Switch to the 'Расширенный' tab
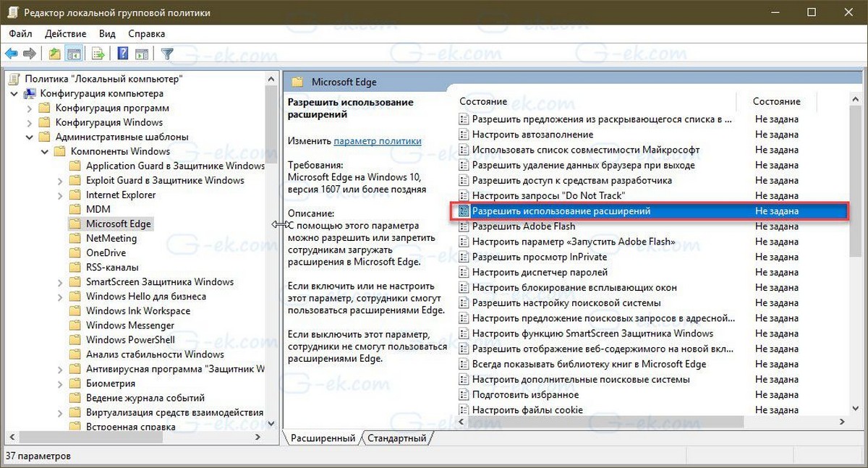 click(x=323, y=438)
